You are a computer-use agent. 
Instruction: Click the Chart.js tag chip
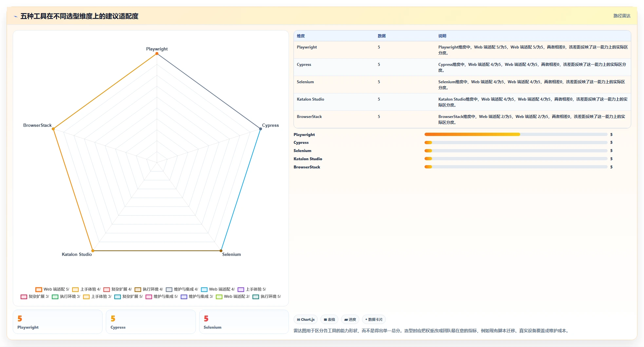click(306, 319)
